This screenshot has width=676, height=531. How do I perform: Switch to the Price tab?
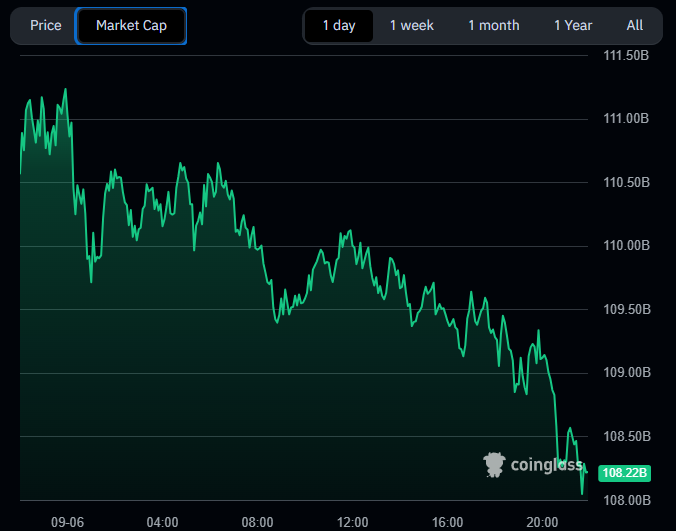(x=46, y=26)
